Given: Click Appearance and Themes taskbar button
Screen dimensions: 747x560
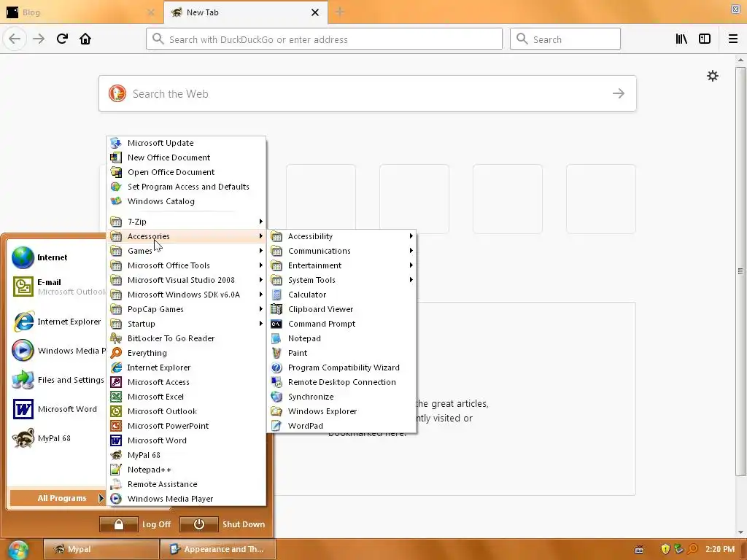Looking at the screenshot, I should click(217, 549).
